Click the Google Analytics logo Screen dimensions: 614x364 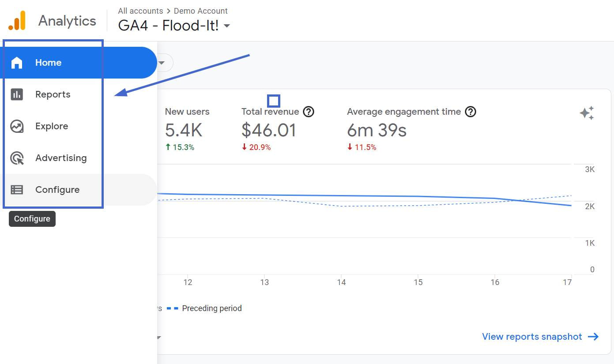click(x=16, y=19)
